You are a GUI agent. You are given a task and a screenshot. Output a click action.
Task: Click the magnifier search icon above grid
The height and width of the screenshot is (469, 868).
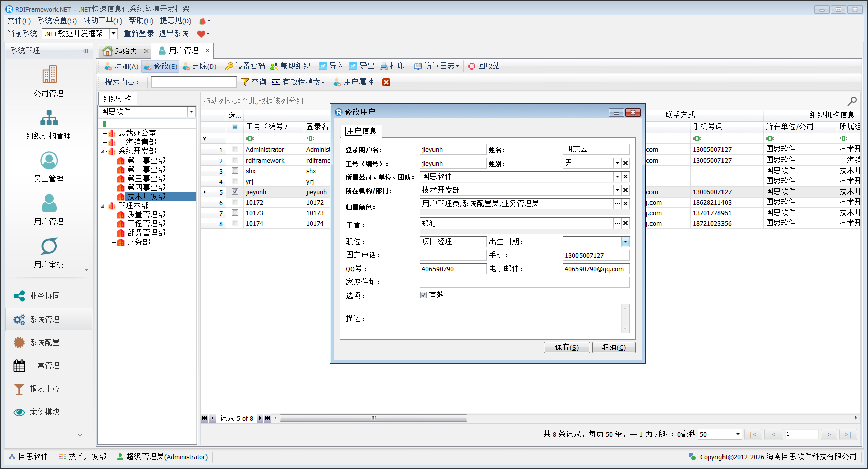pos(852,101)
